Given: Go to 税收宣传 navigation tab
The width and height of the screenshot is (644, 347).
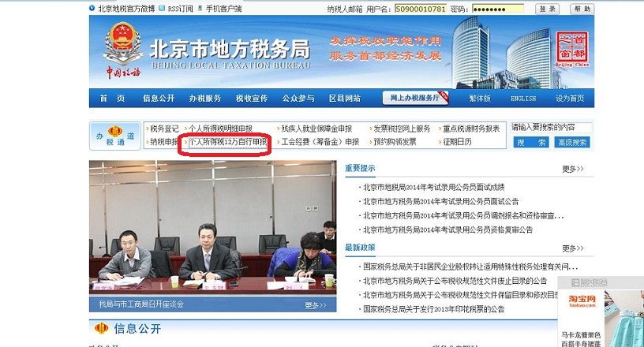Looking at the screenshot, I should pos(251,99).
